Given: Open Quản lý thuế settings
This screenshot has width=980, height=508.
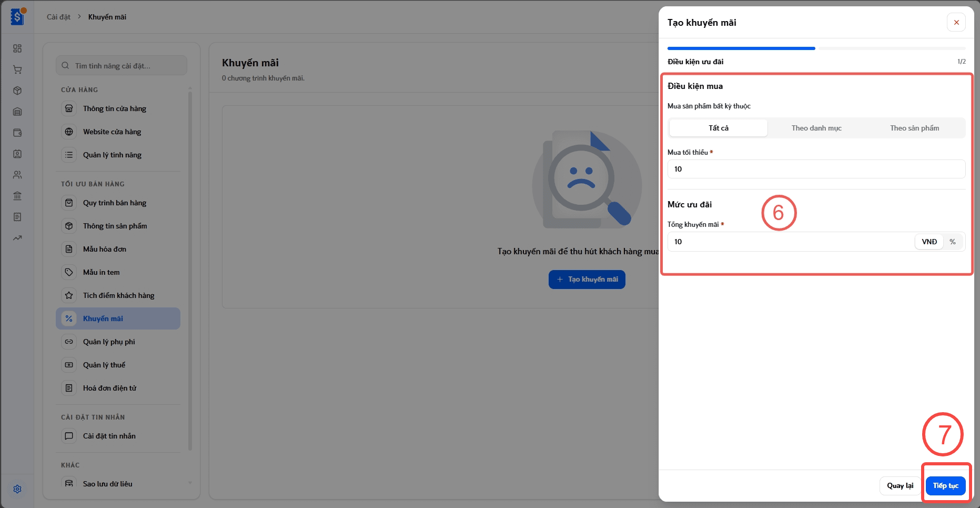Looking at the screenshot, I should point(118,365).
